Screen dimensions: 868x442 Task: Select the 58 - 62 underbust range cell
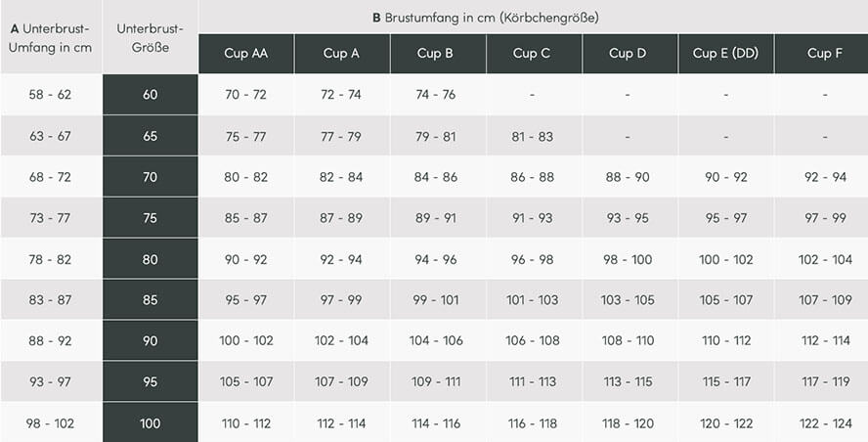50,95
